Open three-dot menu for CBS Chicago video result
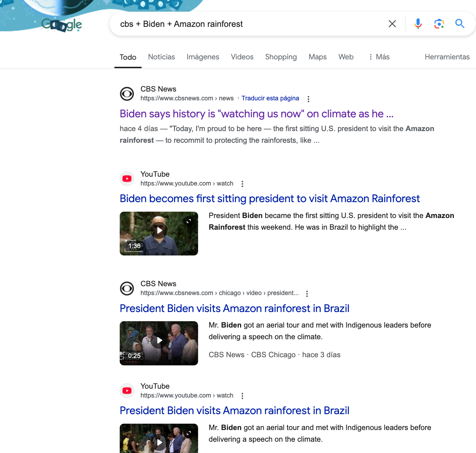Screen dimensions: 476x453 (307, 294)
